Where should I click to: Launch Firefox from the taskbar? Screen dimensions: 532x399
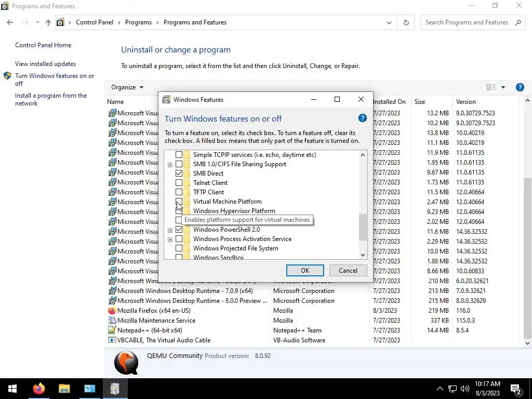pos(38,389)
